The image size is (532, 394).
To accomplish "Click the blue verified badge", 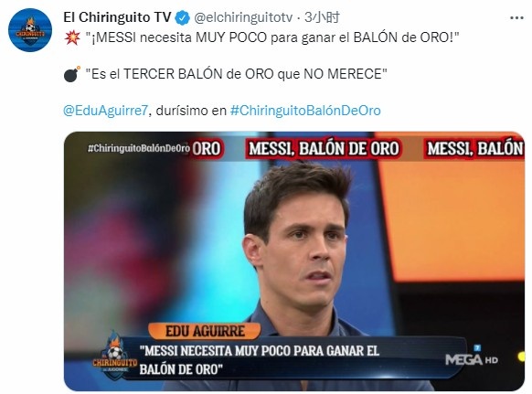I will (182, 17).
